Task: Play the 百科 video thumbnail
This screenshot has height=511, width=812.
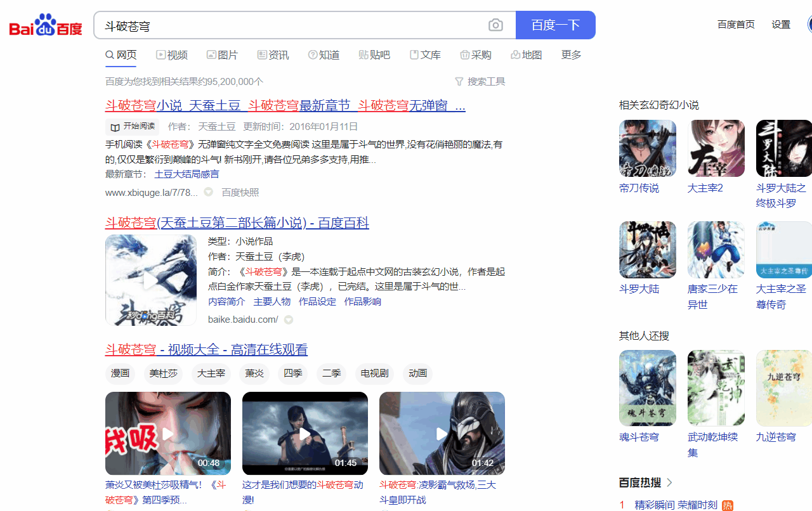Action: (x=151, y=280)
